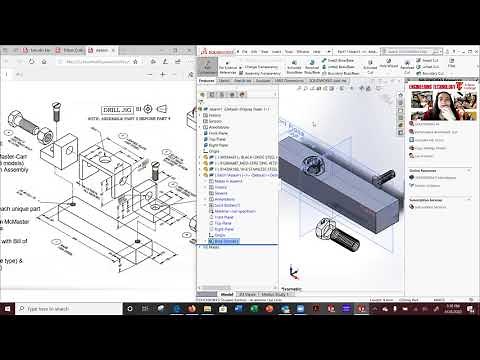Screen dimensions: 480x360
Task: Select the highlighted Boss-Extrude1 feature
Action: [223, 241]
